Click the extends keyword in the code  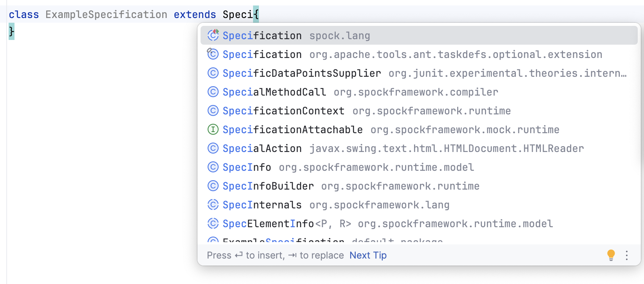pos(195,14)
